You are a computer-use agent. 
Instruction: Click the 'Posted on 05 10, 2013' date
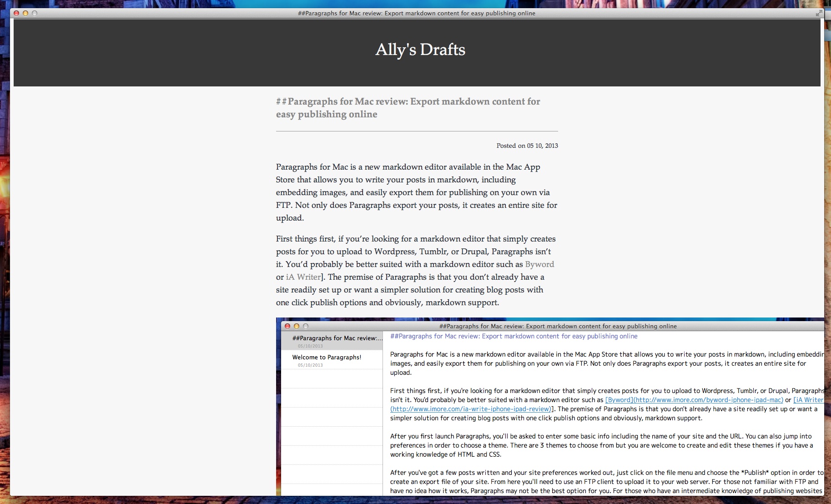tap(527, 146)
